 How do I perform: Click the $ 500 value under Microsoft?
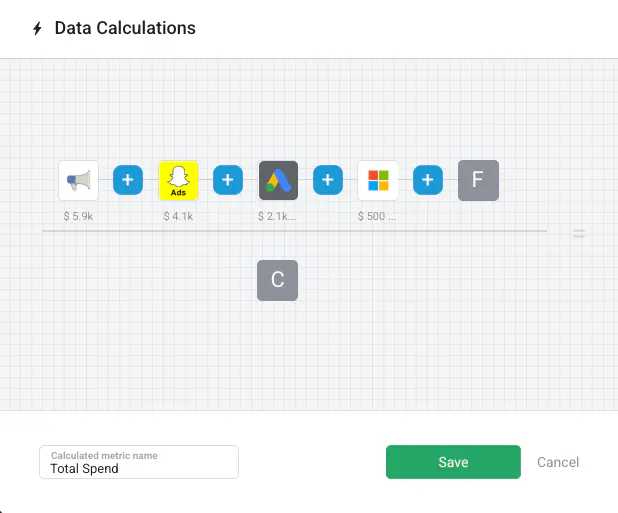pyautogui.click(x=377, y=215)
